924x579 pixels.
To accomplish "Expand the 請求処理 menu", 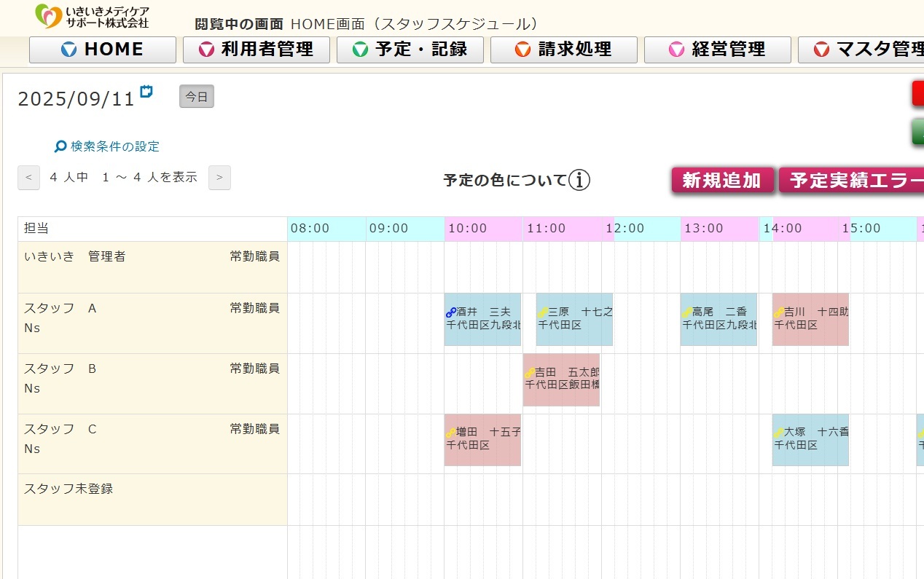I will 564,50.
